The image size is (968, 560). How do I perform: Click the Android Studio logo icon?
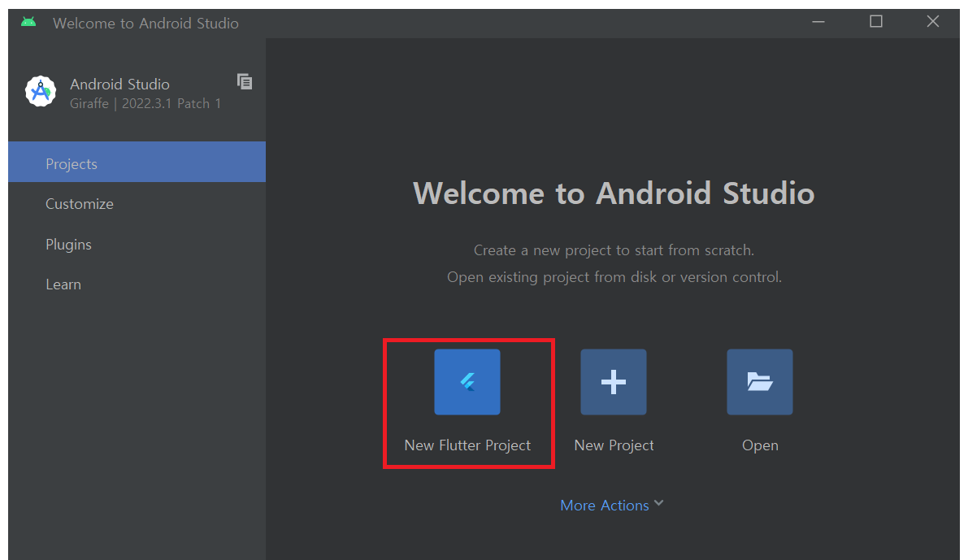pos(41,91)
